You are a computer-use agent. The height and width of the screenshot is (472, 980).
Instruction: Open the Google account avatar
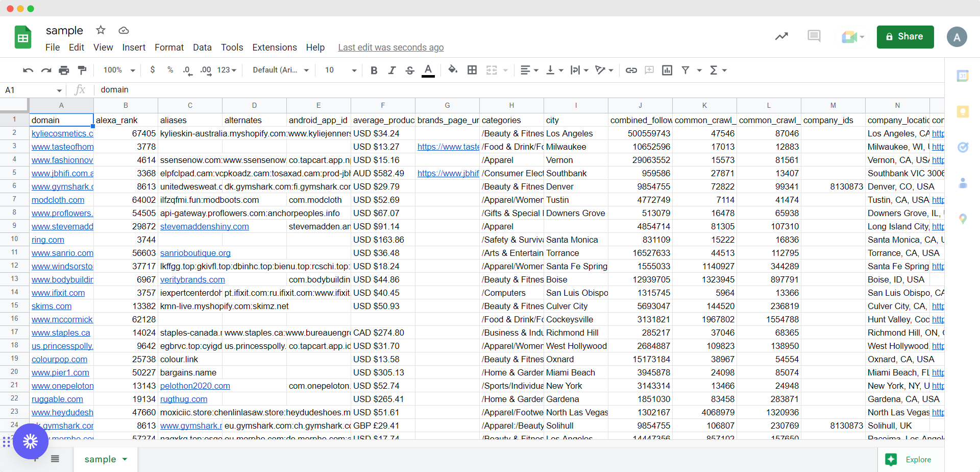pos(957,37)
